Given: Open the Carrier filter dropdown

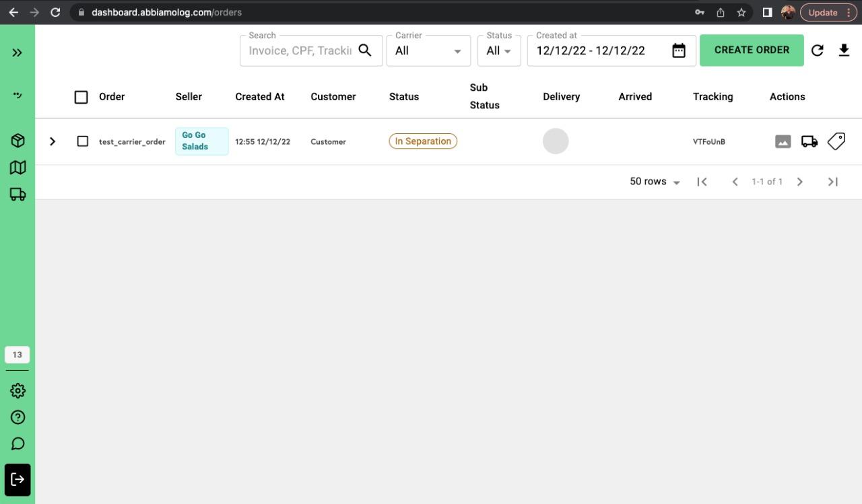Looking at the screenshot, I should [428, 50].
